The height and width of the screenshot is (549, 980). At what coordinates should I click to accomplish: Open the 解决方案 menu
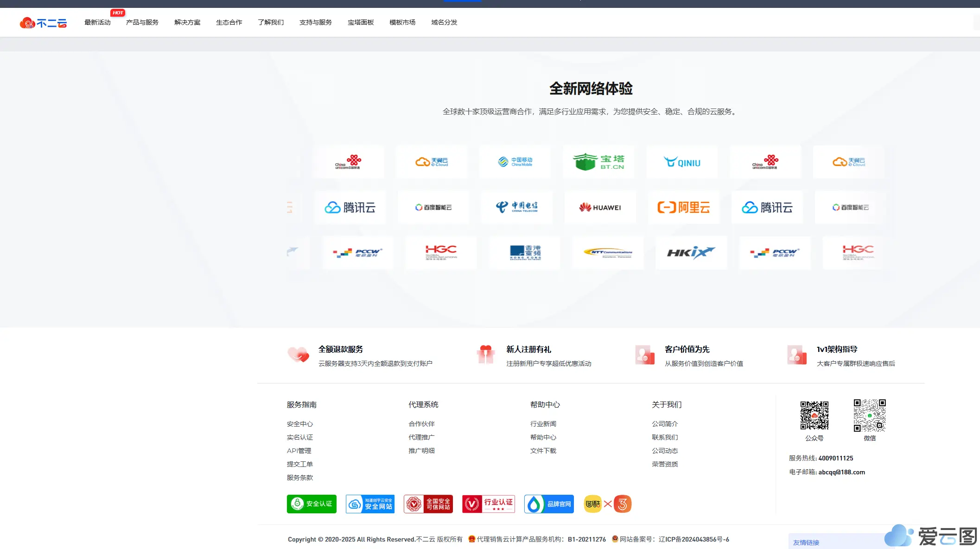[x=187, y=22]
